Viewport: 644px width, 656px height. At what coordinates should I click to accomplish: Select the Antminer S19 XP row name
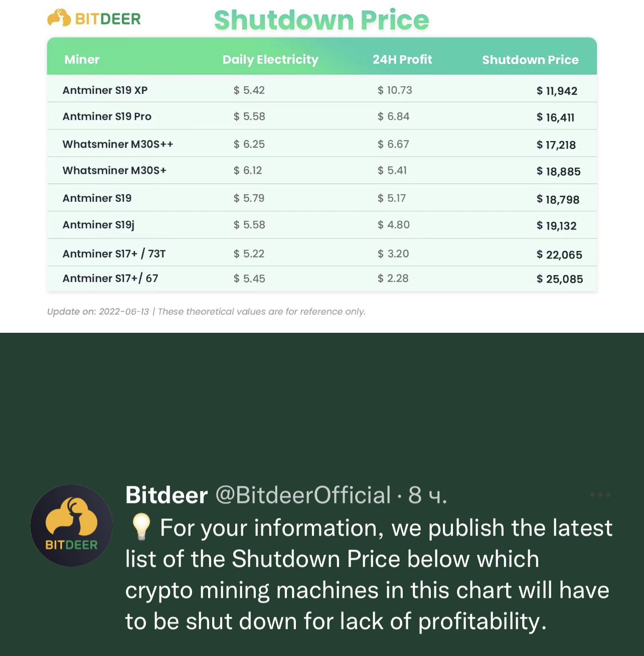(x=105, y=90)
